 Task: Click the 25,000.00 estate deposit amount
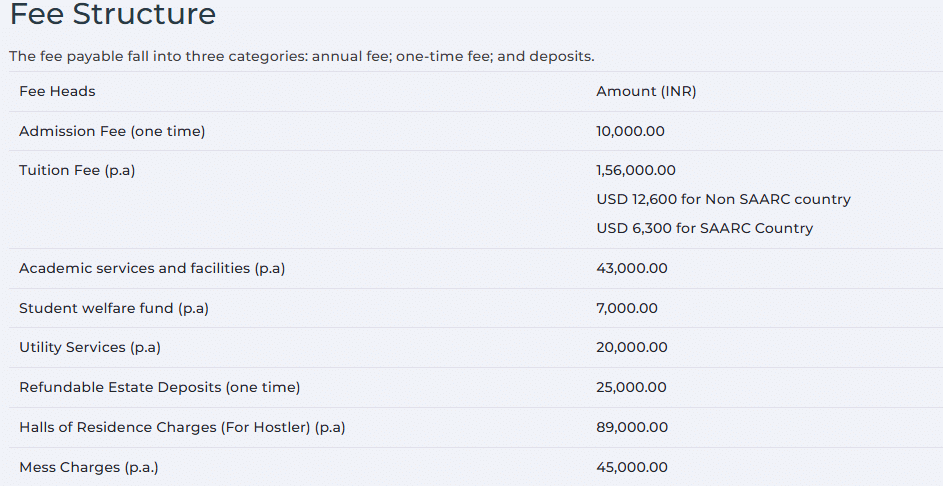631,387
